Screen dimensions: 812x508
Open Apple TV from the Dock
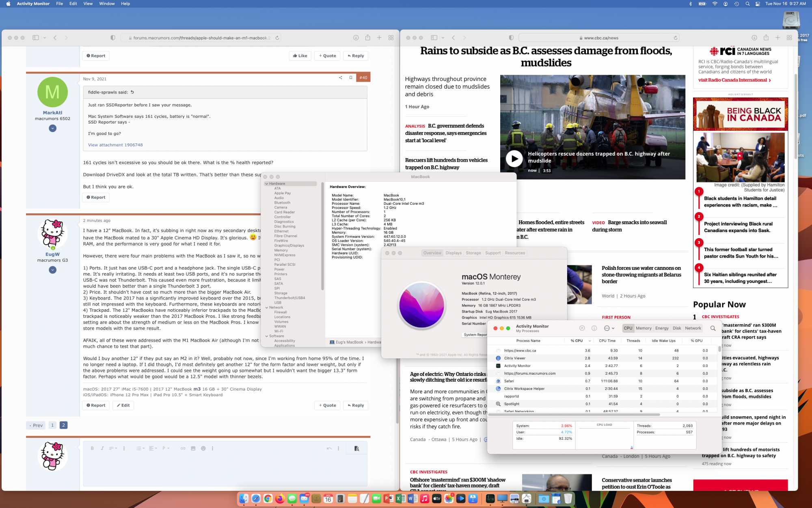[436, 498]
